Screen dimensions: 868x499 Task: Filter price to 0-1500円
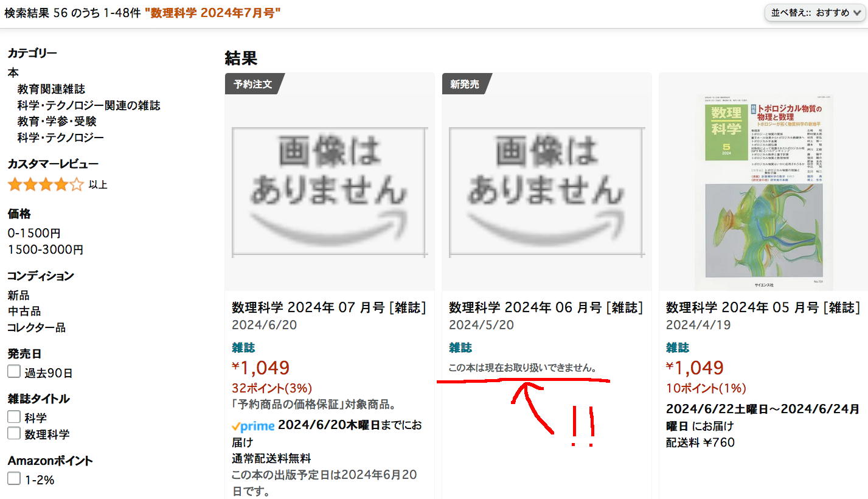click(34, 233)
